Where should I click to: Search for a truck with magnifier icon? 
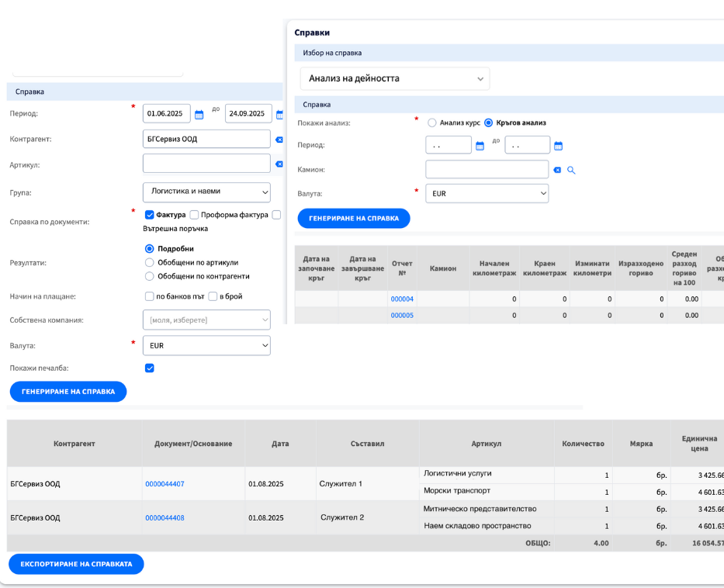click(x=571, y=170)
